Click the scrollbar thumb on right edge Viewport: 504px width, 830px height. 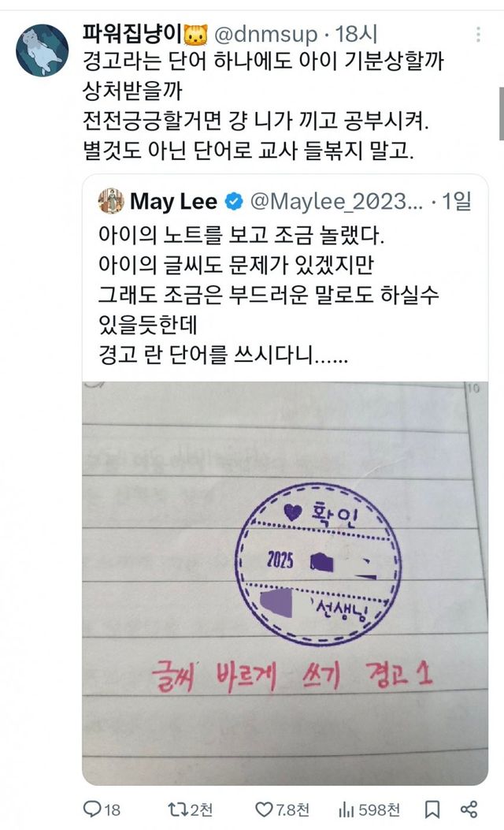coord(502,114)
